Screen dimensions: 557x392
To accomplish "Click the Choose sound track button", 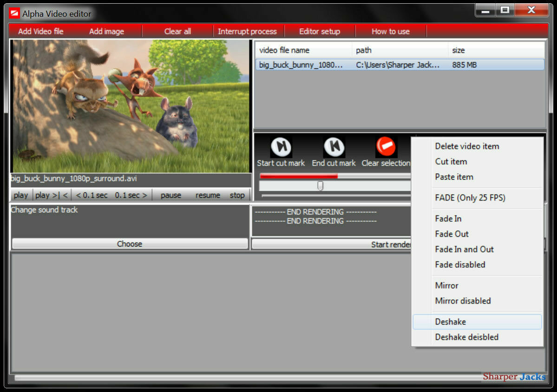I will (130, 243).
